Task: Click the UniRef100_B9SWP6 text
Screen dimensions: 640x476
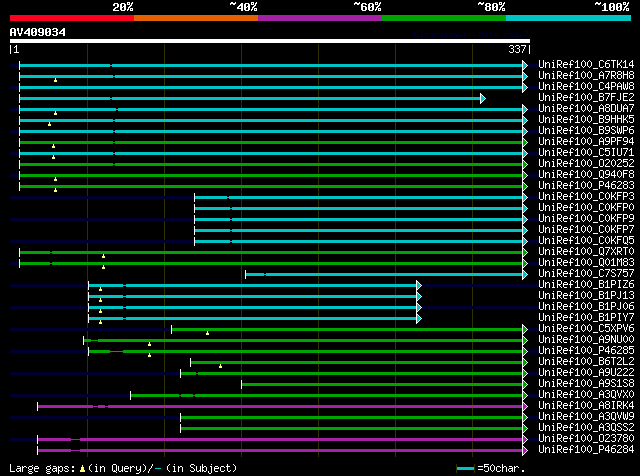Action: click(x=586, y=131)
